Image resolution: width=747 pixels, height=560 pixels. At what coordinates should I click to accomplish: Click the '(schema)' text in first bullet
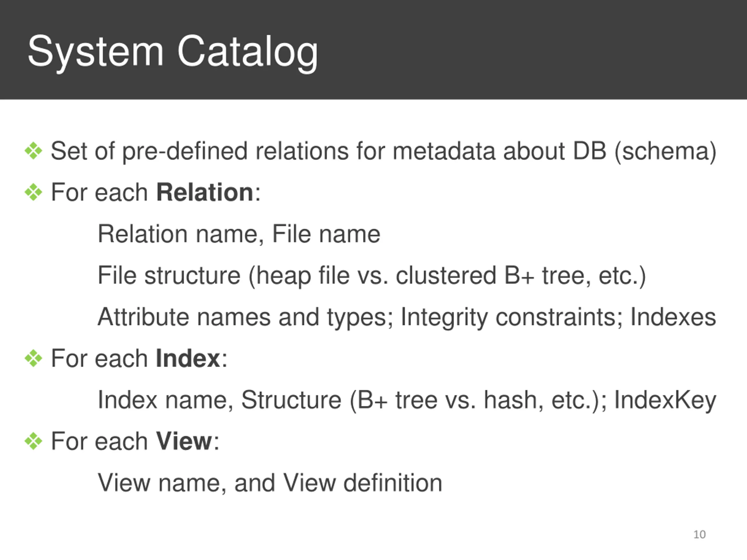[x=665, y=151]
